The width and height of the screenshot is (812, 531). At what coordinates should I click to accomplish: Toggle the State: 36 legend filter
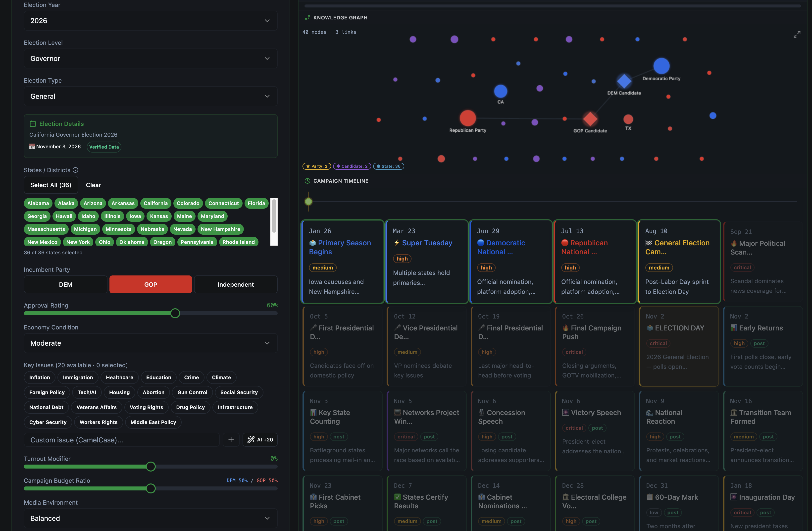point(389,166)
